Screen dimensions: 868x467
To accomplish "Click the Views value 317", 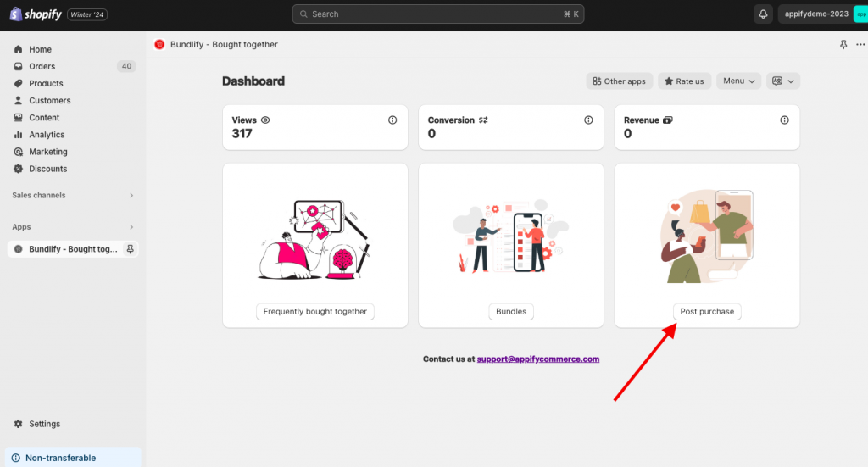I will [242, 133].
